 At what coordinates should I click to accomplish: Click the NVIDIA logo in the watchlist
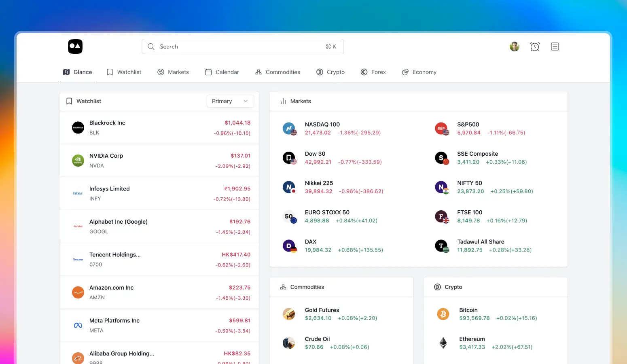pos(78,160)
